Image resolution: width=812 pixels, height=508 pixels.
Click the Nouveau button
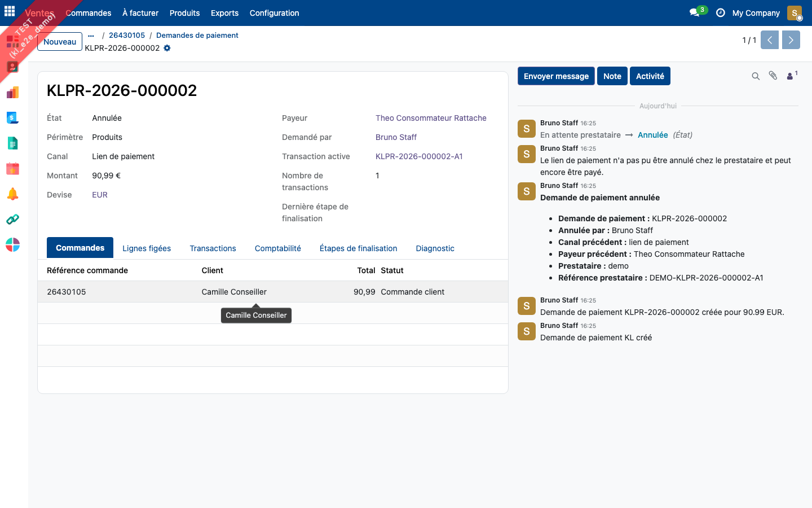[x=60, y=42]
